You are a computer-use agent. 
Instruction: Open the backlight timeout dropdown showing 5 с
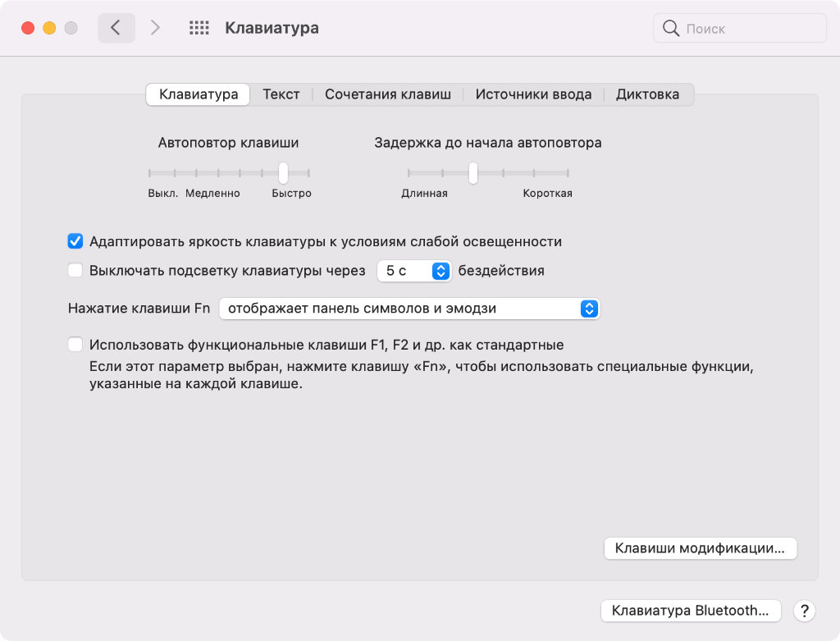coord(414,270)
